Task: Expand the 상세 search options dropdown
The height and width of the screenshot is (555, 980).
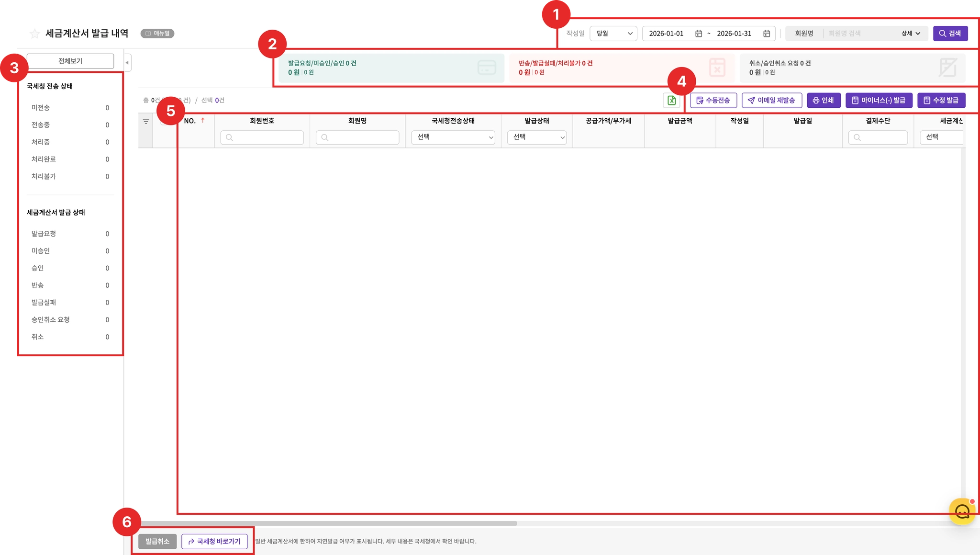Action: pos(911,34)
